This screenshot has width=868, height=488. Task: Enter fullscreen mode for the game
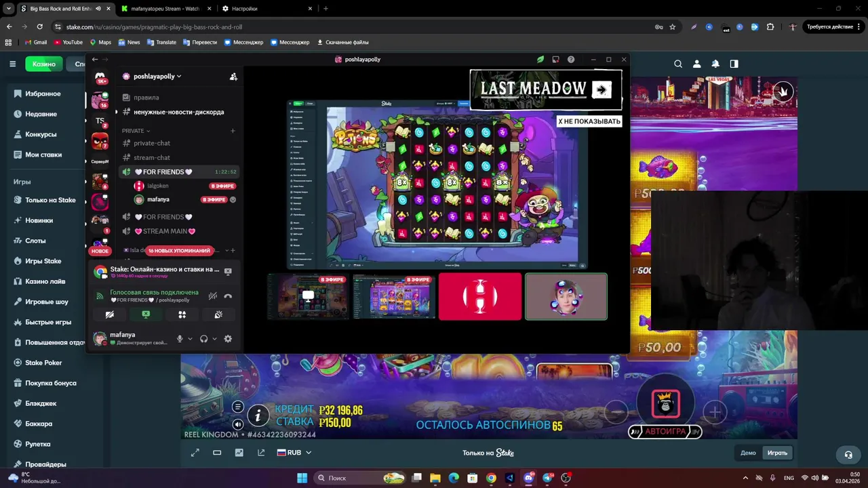click(195, 453)
